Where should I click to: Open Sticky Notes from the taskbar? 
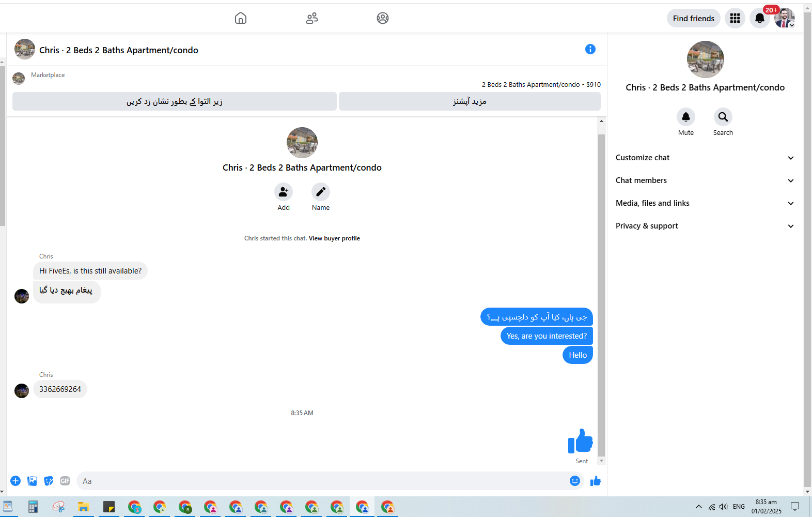click(x=109, y=507)
